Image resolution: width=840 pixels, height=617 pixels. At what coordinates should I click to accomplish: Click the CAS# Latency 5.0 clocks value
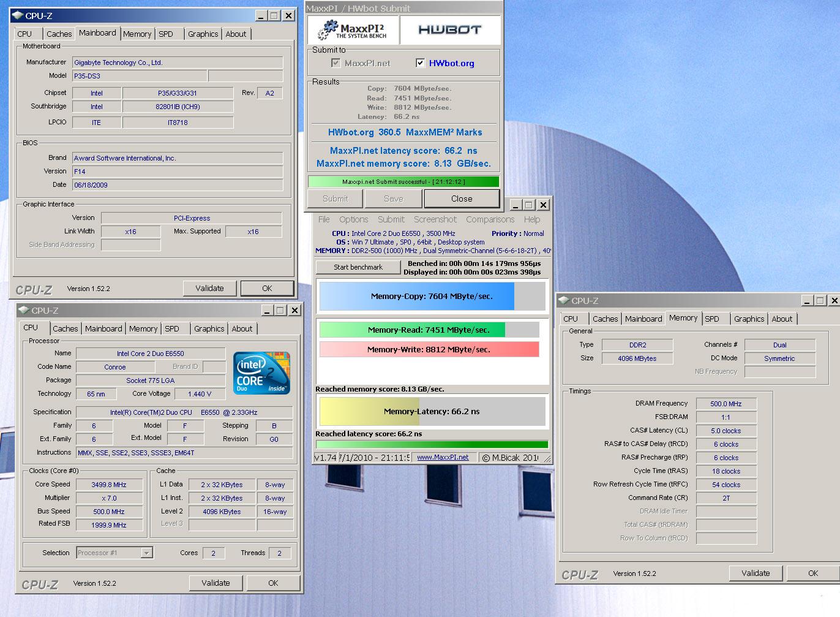point(726,431)
